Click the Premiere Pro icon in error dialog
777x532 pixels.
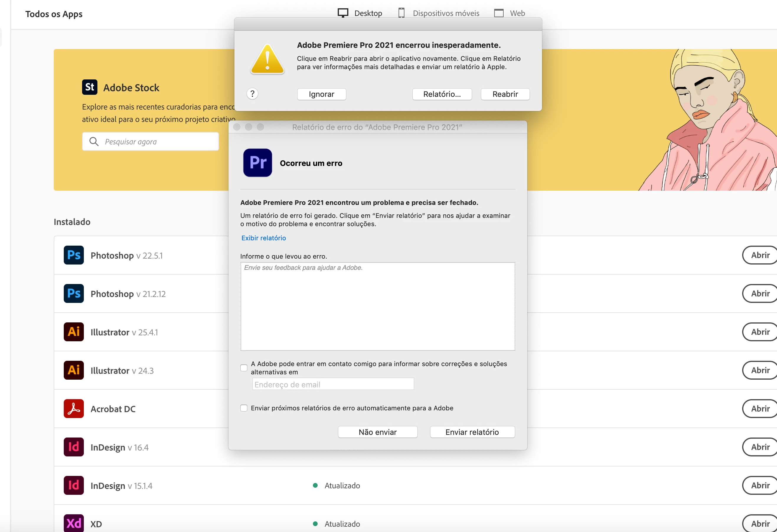coord(257,163)
